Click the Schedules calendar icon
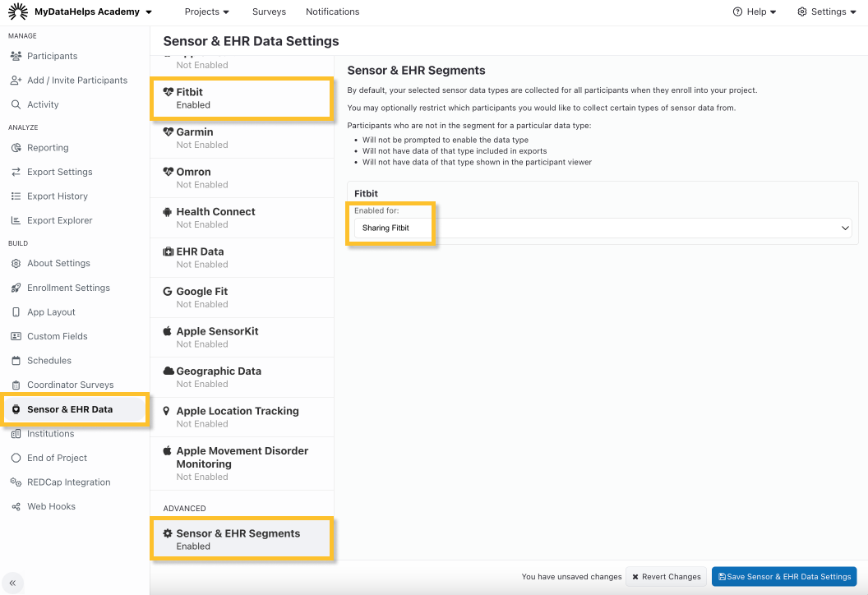Image resolution: width=868 pixels, height=595 pixels. (x=16, y=361)
